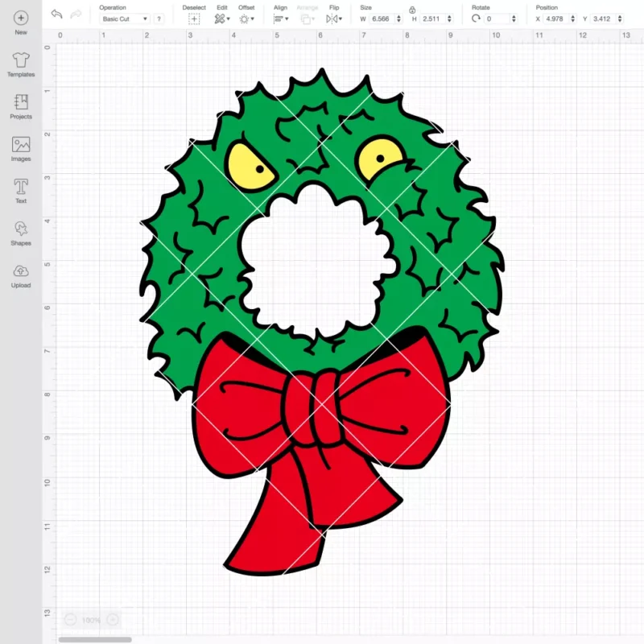The image size is (644, 644).
Task: Click the Redo arrow
Action: pos(76,14)
